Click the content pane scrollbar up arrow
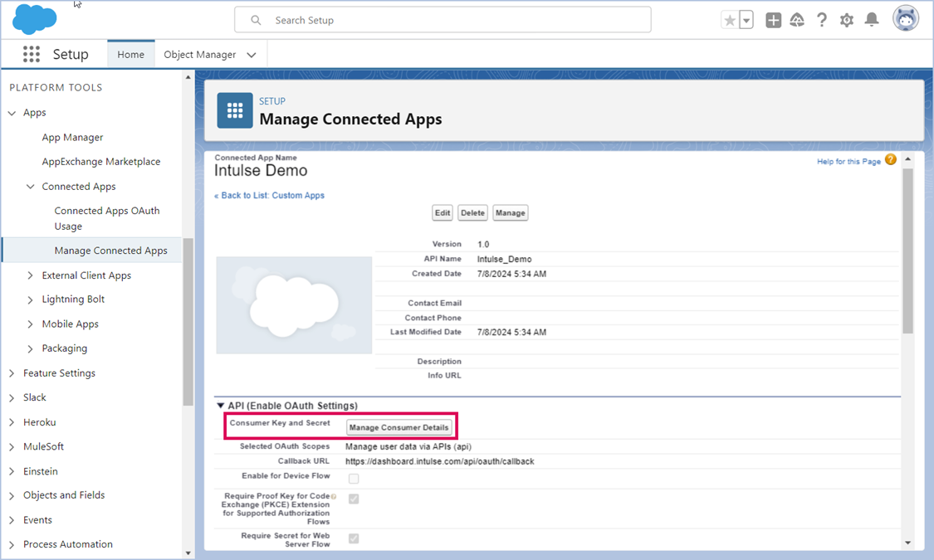The width and height of the screenshot is (934, 560). tap(907, 159)
